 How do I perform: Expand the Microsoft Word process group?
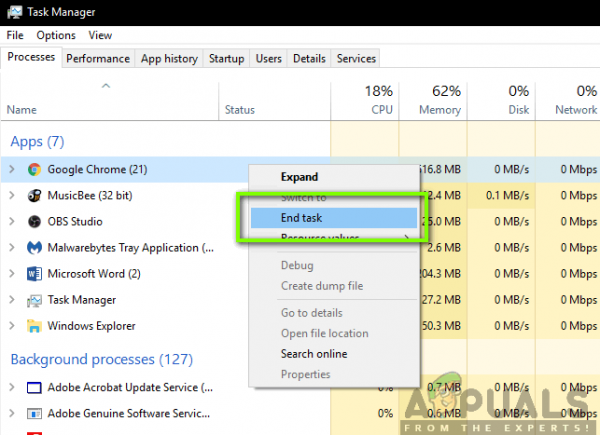12,274
